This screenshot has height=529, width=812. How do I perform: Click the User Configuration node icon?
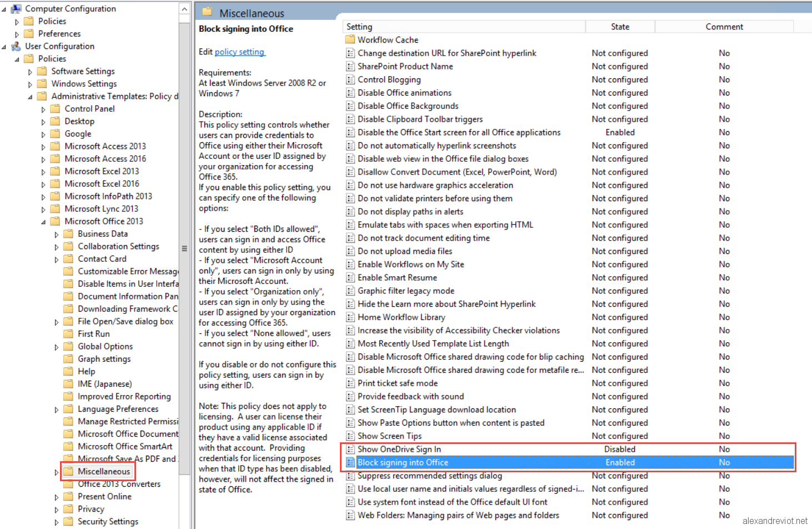(x=16, y=46)
